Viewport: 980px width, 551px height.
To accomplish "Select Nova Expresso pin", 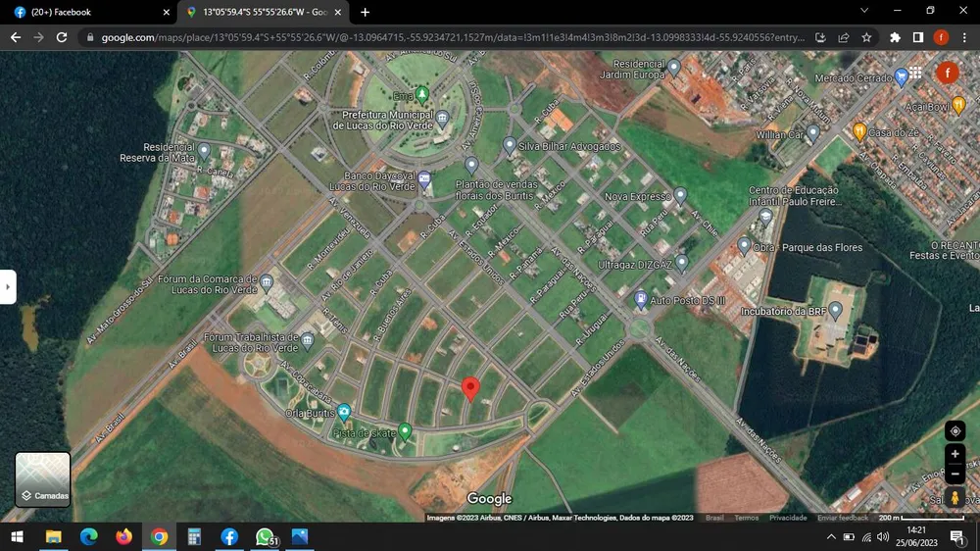I will click(681, 196).
